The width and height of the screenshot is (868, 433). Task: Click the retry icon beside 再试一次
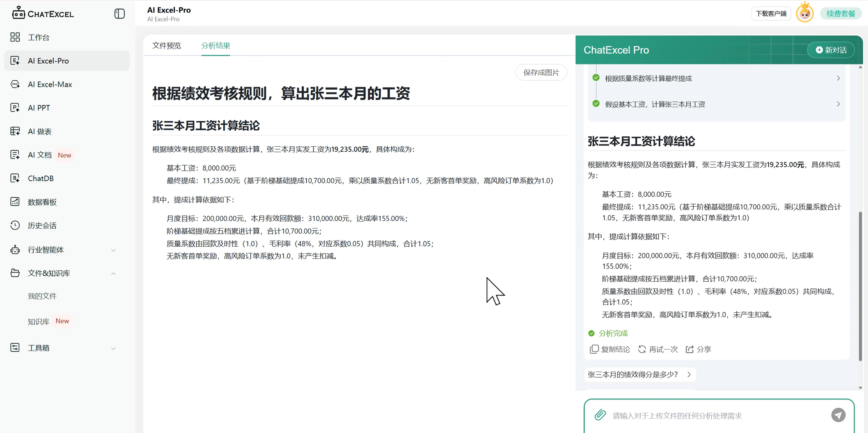coord(642,349)
